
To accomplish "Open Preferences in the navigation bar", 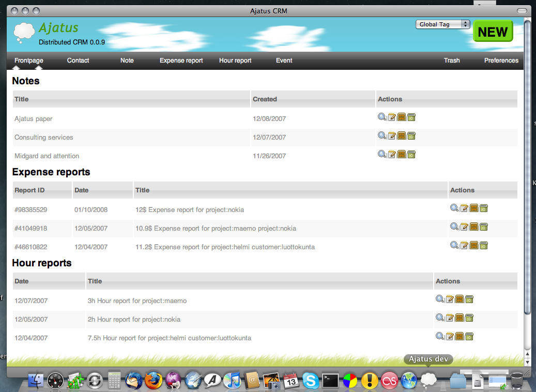I will [x=501, y=61].
